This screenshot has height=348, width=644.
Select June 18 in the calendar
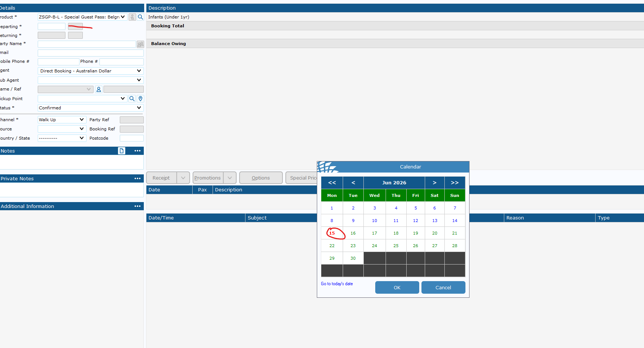click(396, 233)
